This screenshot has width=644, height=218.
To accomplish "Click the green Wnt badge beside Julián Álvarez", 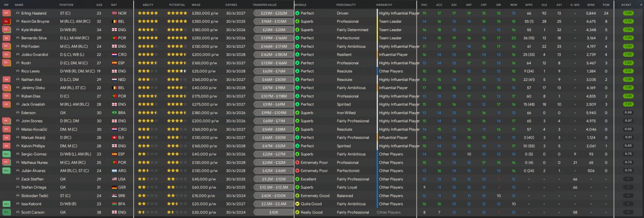I will [7, 171].
